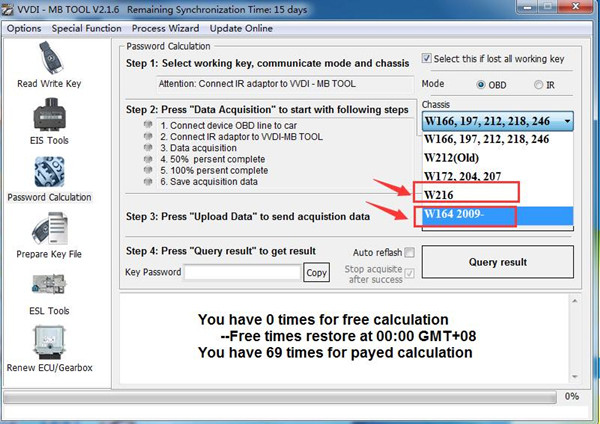This screenshot has height=424, width=600.
Task: Select the IR mode radio button
Action: click(538, 85)
